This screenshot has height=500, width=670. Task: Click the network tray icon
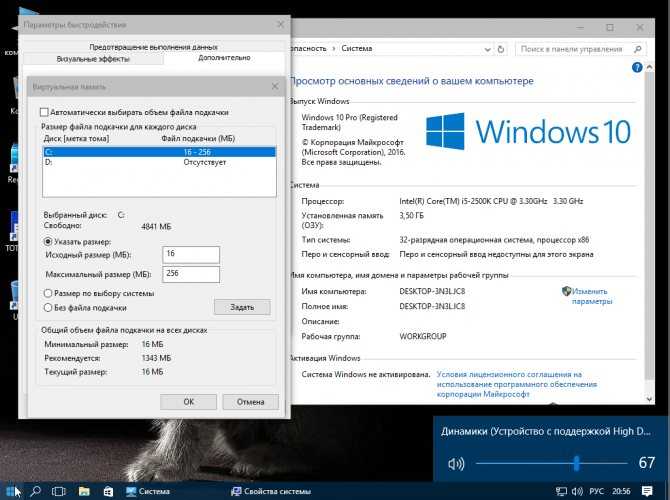pyautogui.click(x=561, y=491)
